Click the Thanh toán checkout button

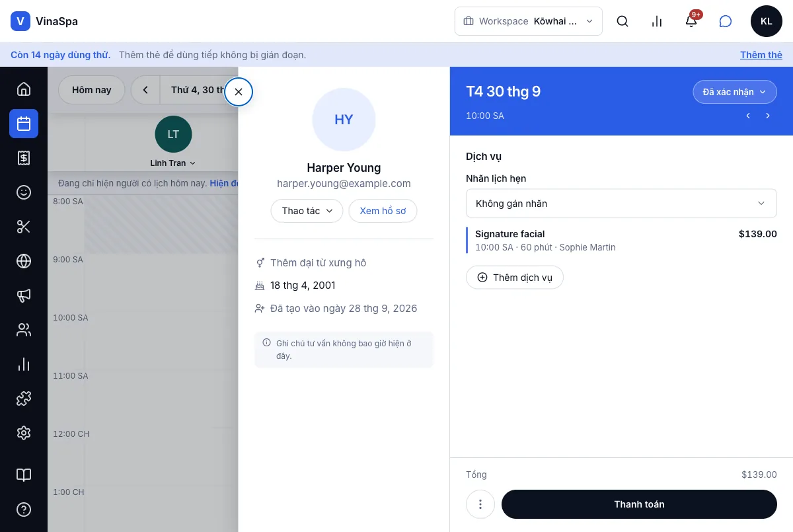(x=639, y=504)
